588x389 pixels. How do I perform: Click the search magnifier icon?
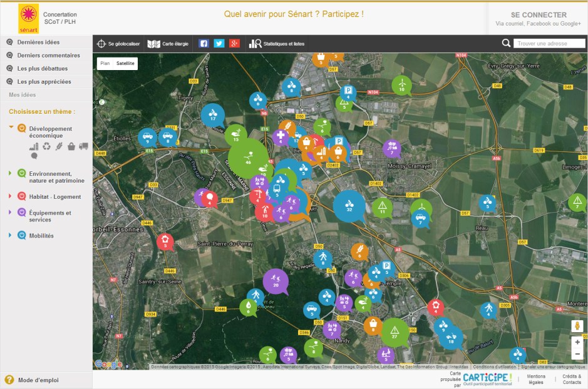506,43
